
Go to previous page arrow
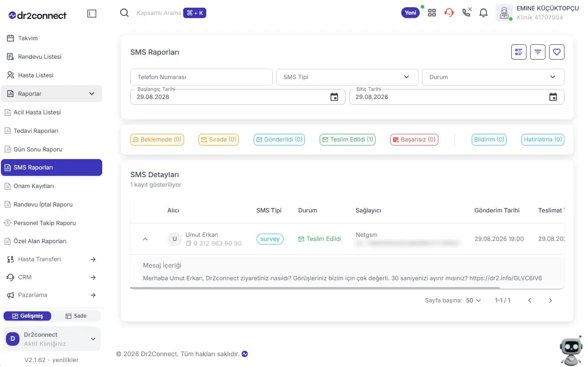coord(530,300)
